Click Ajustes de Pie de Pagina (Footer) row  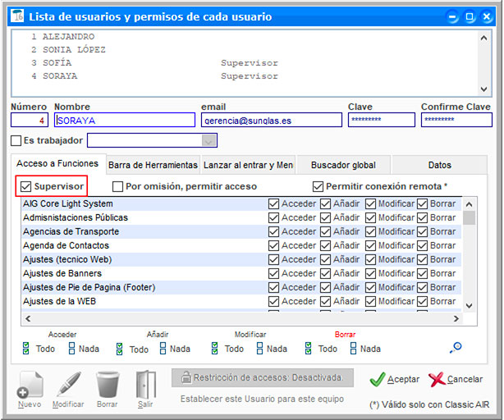tap(241, 287)
